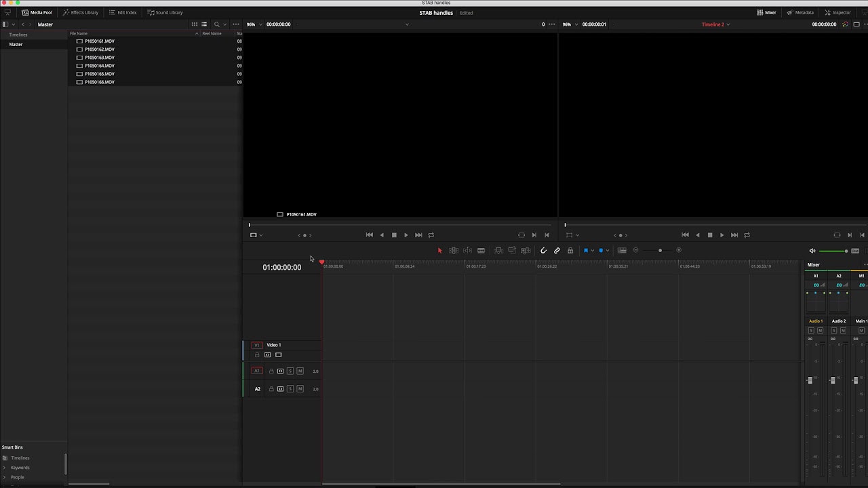Select the Master bin

pyautogui.click(x=16, y=44)
